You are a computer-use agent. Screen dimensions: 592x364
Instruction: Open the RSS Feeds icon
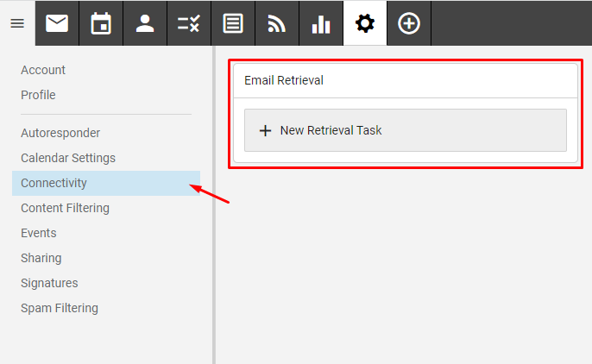[277, 23]
